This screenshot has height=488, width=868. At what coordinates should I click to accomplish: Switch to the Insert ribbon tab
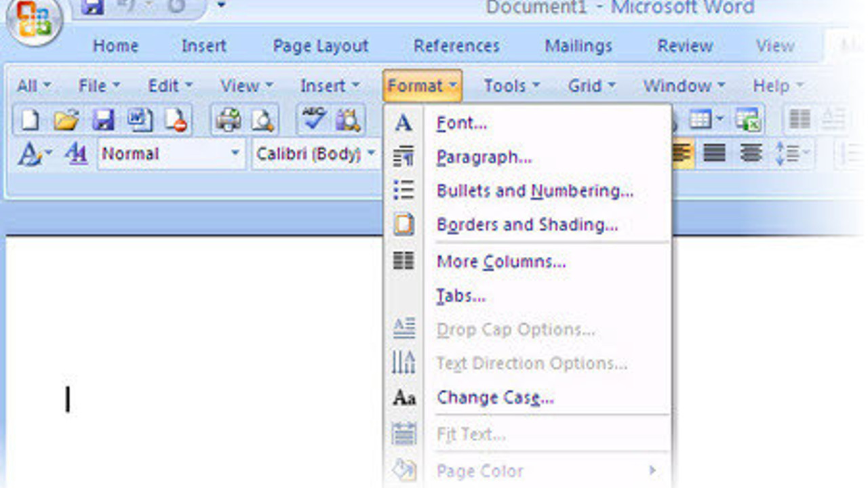(x=203, y=46)
